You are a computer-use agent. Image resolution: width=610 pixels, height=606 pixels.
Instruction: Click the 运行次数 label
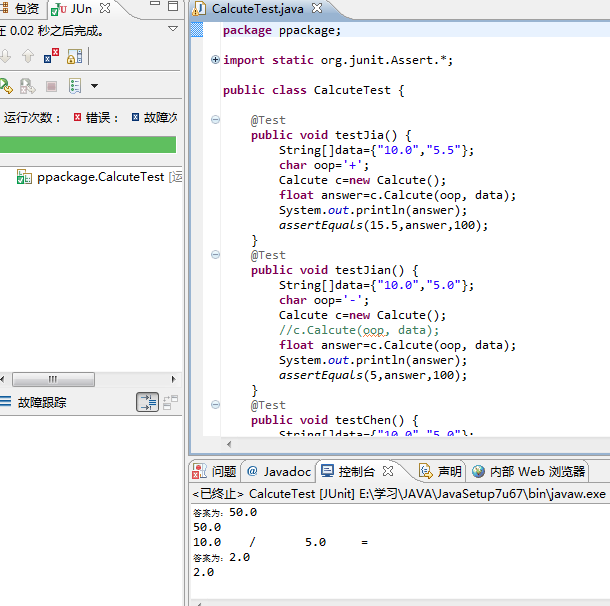(32, 117)
